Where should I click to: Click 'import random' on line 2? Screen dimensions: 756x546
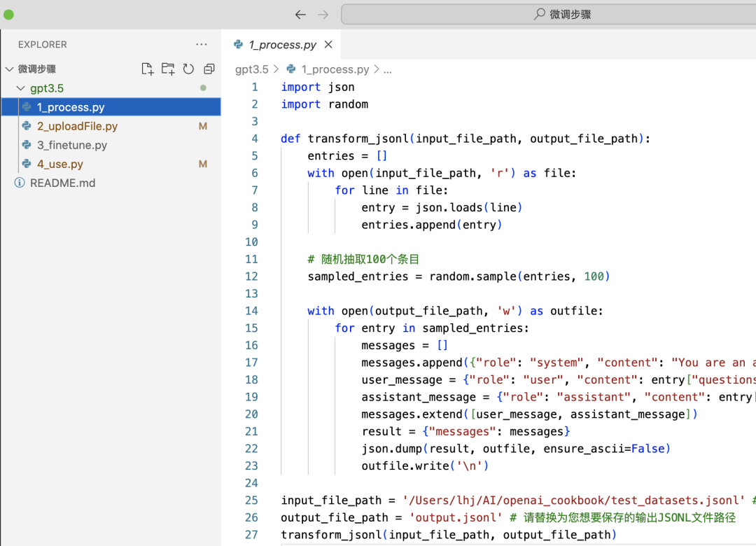(x=325, y=104)
